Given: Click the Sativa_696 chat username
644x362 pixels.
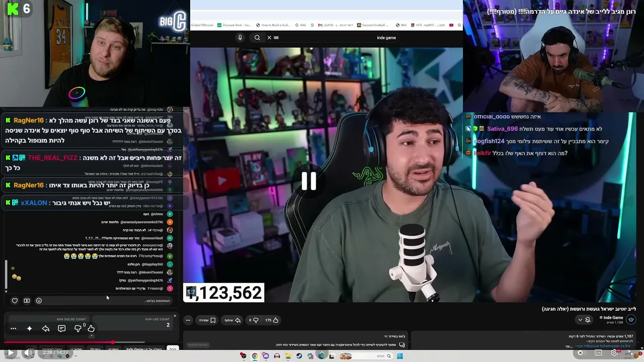Looking at the screenshot, I should click(x=502, y=129).
